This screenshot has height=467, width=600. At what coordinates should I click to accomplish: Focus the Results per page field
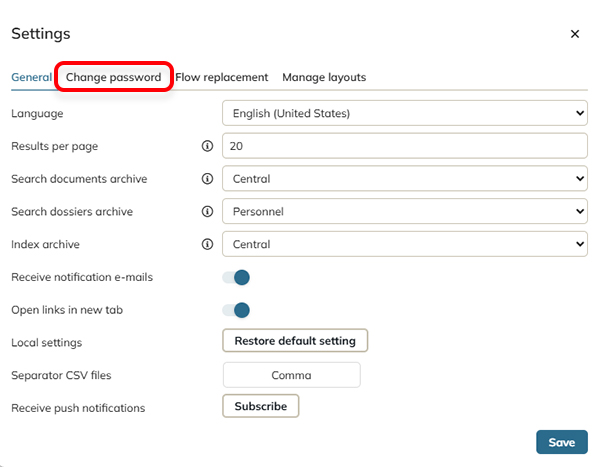pos(405,146)
